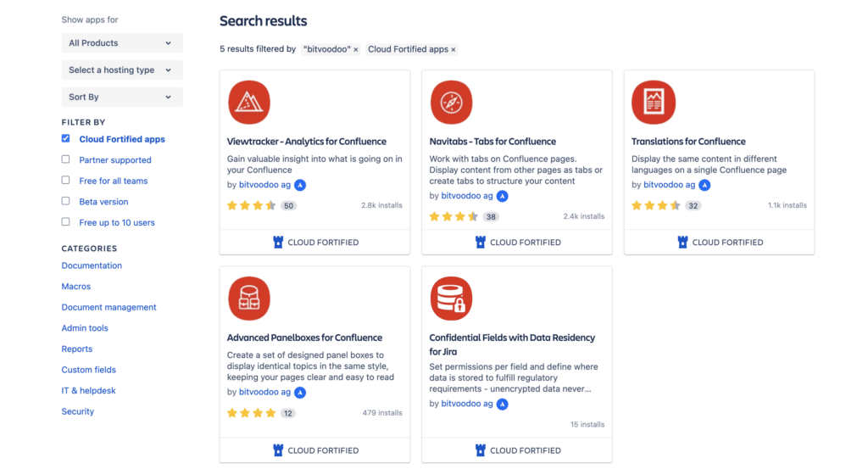Viewport: 868px width, 469px height.
Task: Uncheck the Cloud Fortified apps filter
Action: (x=66, y=138)
